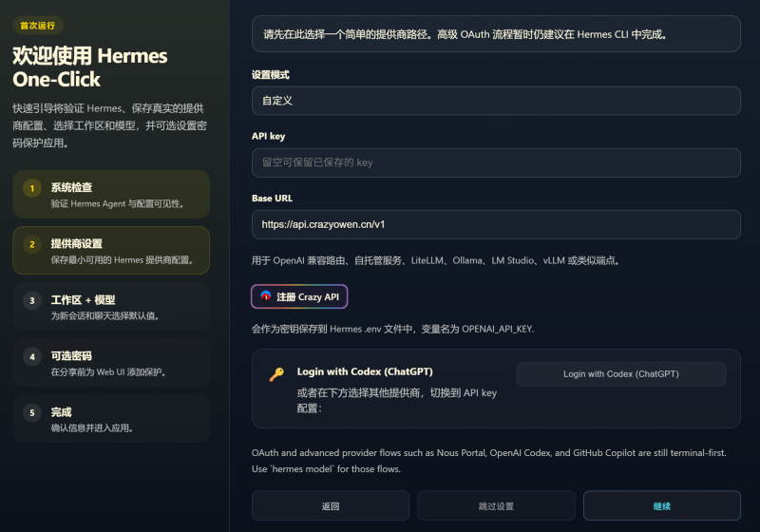Click step number 5 circle badge

32,413
